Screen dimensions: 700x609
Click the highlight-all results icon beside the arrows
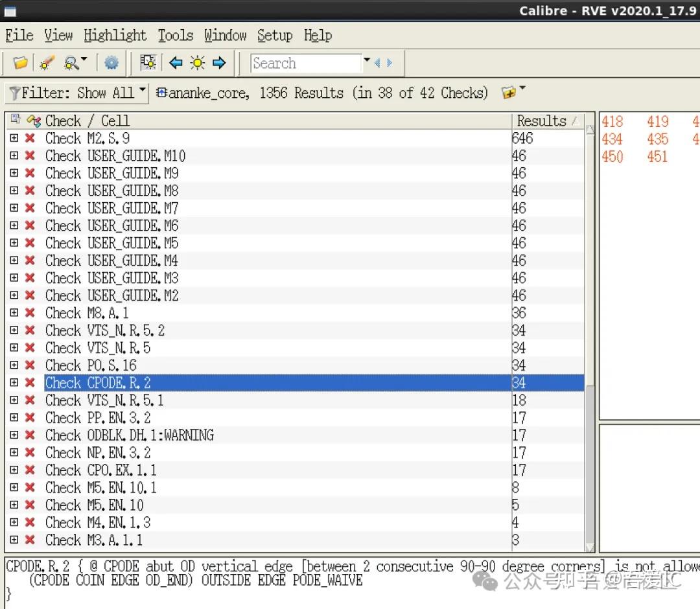(148, 62)
